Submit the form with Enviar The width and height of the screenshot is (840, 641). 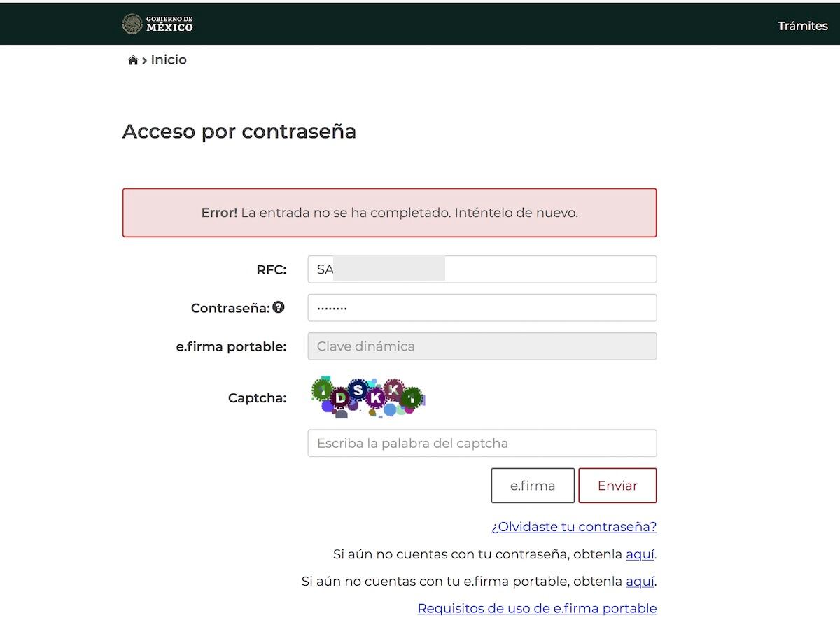tap(617, 486)
